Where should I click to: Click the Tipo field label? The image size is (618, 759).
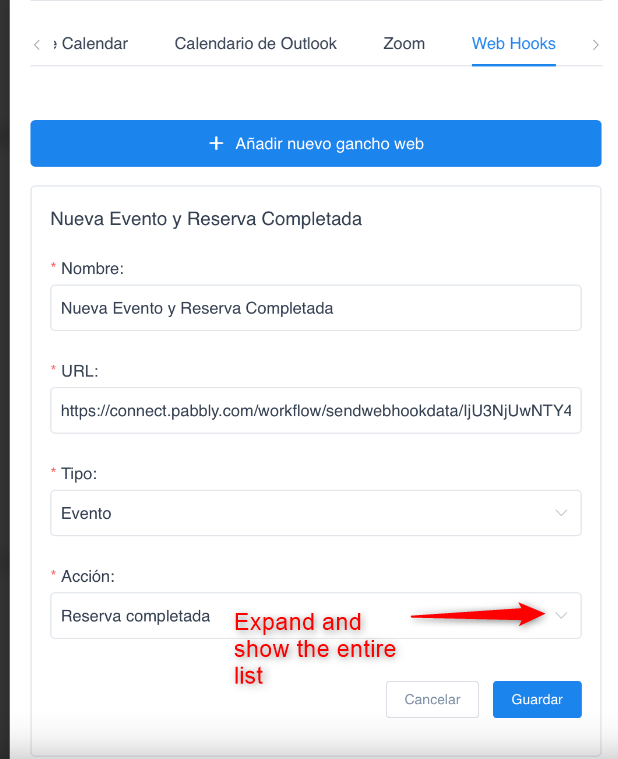(79, 473)
